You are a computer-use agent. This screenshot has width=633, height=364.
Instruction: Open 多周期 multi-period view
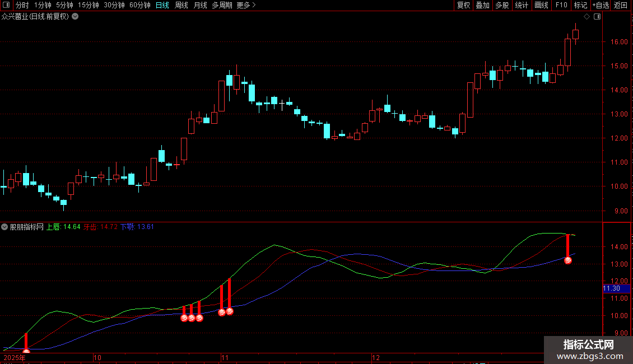pos(222,5)
